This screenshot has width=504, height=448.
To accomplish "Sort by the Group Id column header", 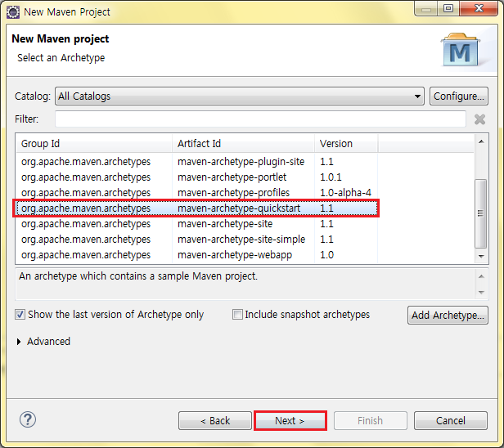I will (x=94, y=144).
